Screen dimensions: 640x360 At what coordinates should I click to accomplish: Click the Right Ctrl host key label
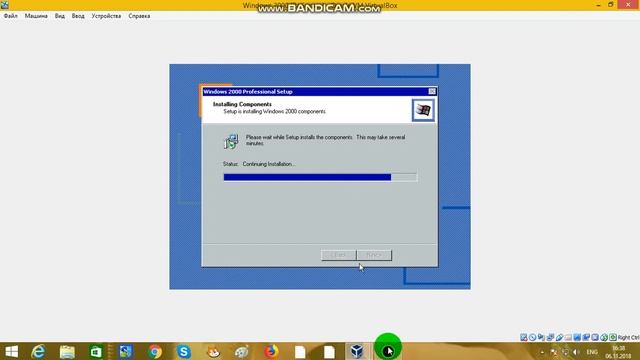(629, 337)
